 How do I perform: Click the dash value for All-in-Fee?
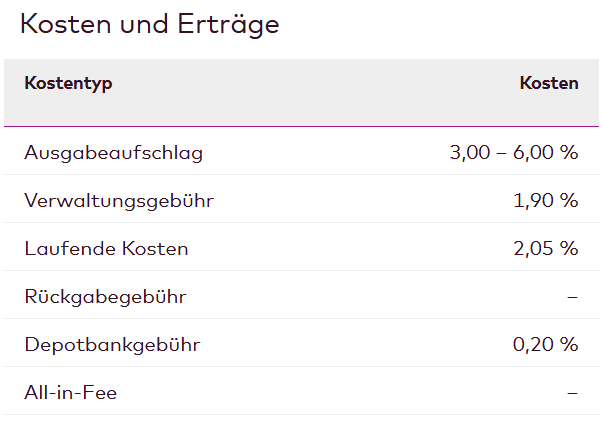pyautogui.click(x=572, y=393)
